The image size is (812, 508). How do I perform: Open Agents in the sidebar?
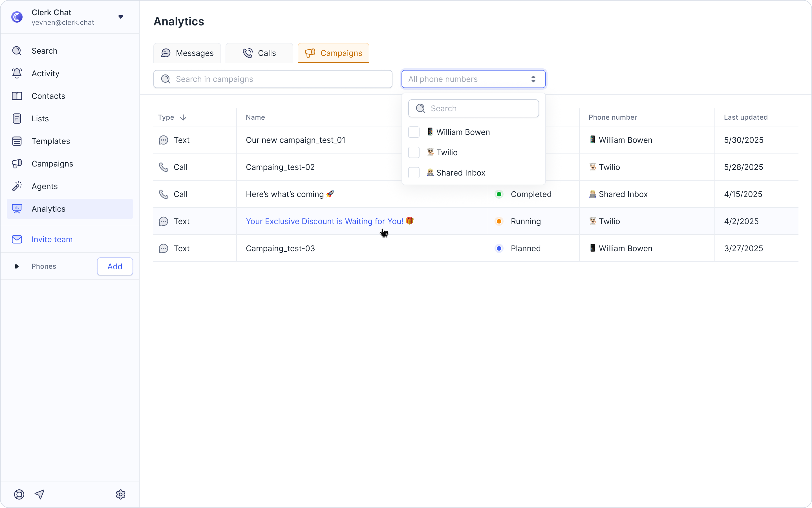click(70, 186)
